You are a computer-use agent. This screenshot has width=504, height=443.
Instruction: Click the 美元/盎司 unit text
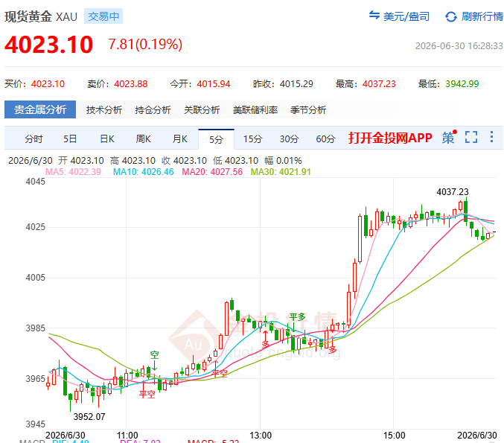point(406,16)
